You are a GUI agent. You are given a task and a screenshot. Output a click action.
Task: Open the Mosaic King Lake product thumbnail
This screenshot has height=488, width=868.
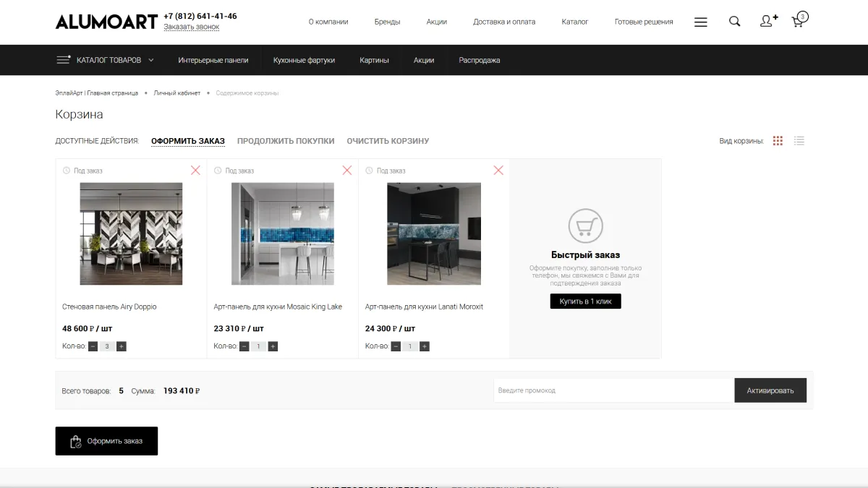coord(282,234)
